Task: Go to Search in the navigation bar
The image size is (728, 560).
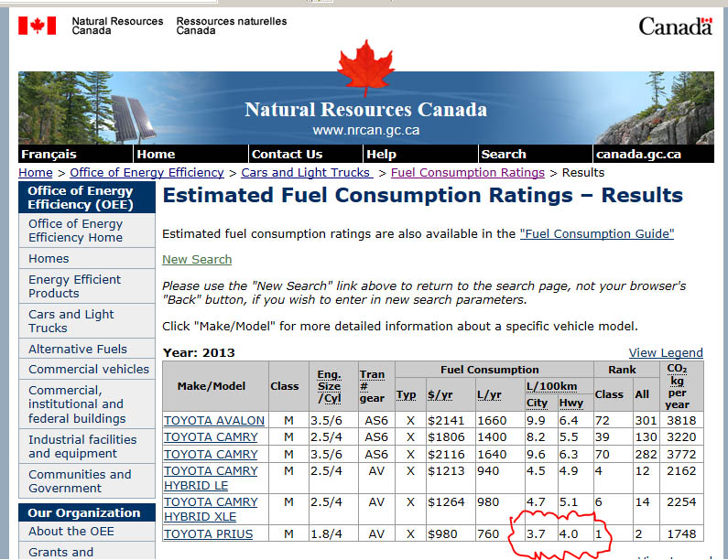Action: click(503, 154)
